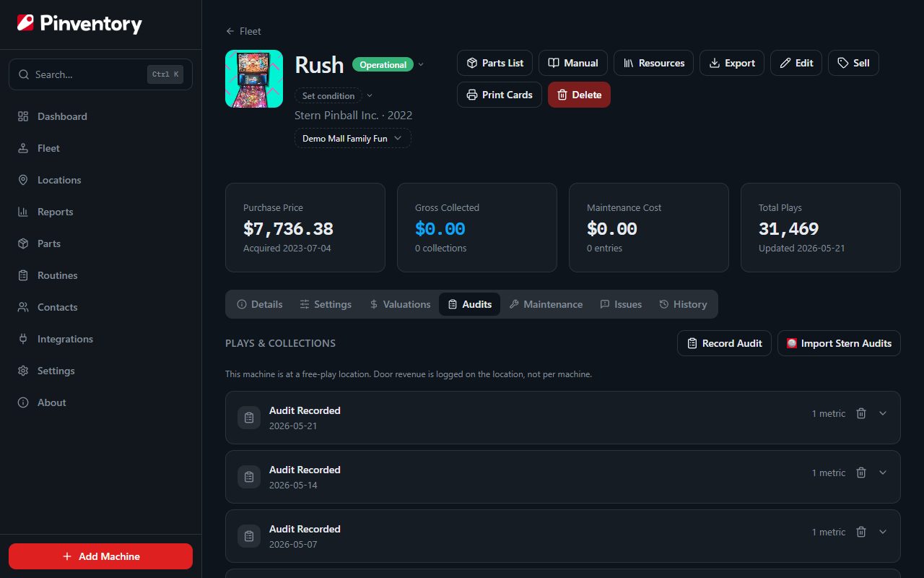The image size is (924, 578).
Task: Open Resources for this machine
Action: tap(654, 63)
